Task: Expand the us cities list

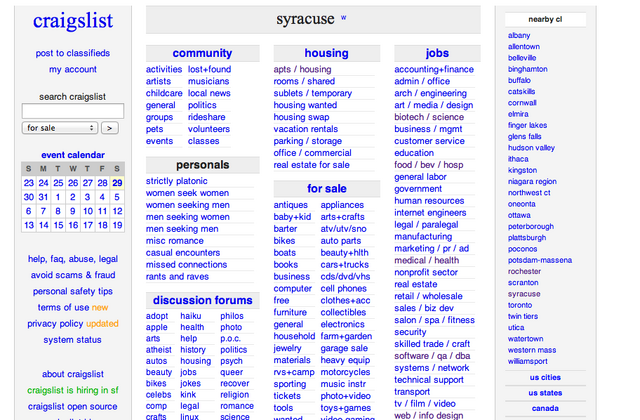Action: pyautogui.click(x=545, y=378)
